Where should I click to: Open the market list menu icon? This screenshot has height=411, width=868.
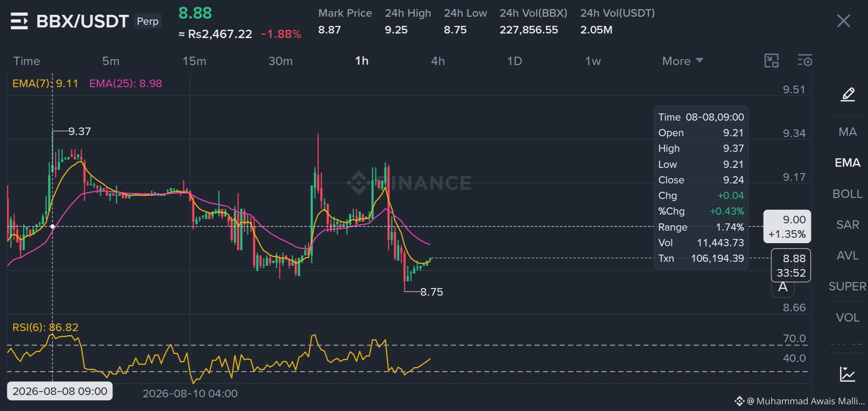[19, 21]
